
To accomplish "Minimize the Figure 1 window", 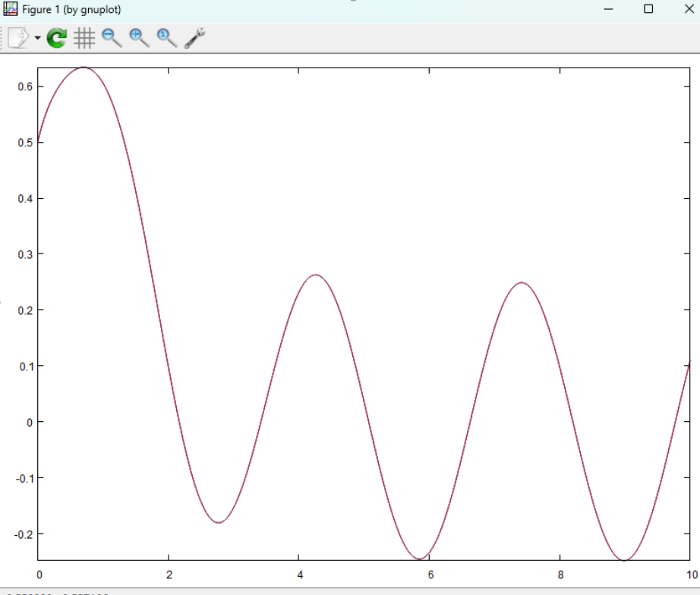I will click(608, 9).
